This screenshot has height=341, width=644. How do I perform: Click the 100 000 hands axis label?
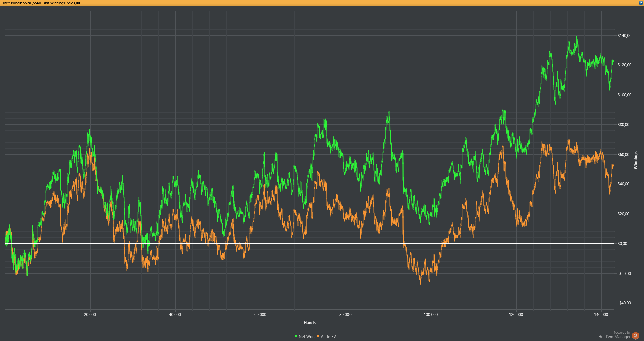[x=431, y=315]
